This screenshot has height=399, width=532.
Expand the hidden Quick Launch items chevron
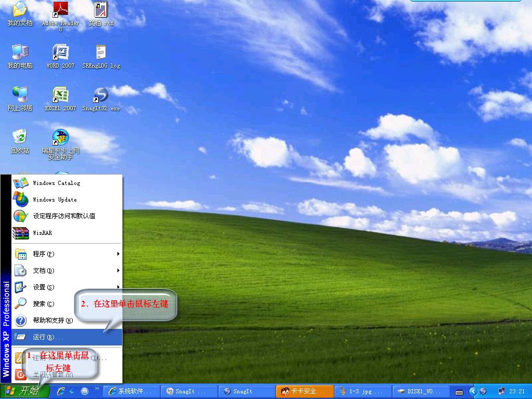pyautogui.click(x=97, y=389)
